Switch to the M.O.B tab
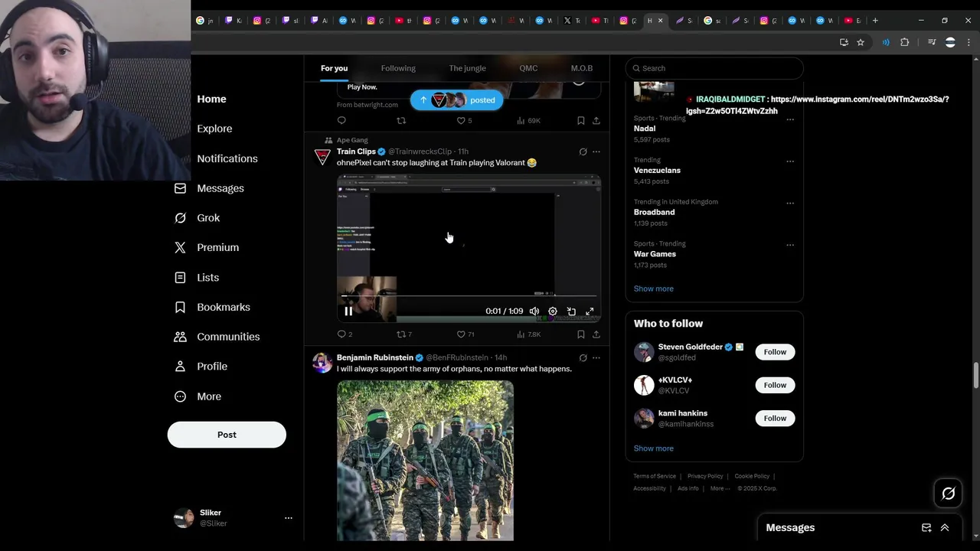This screenshot has height=551, width=980. point(582,68)
